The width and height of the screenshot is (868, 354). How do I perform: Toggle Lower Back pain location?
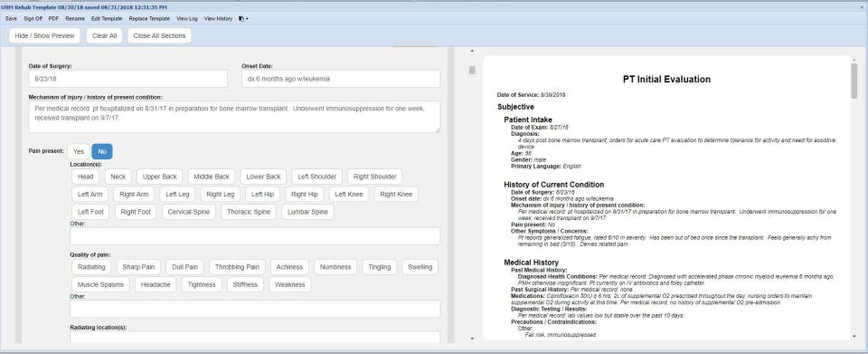click(263, 177)
